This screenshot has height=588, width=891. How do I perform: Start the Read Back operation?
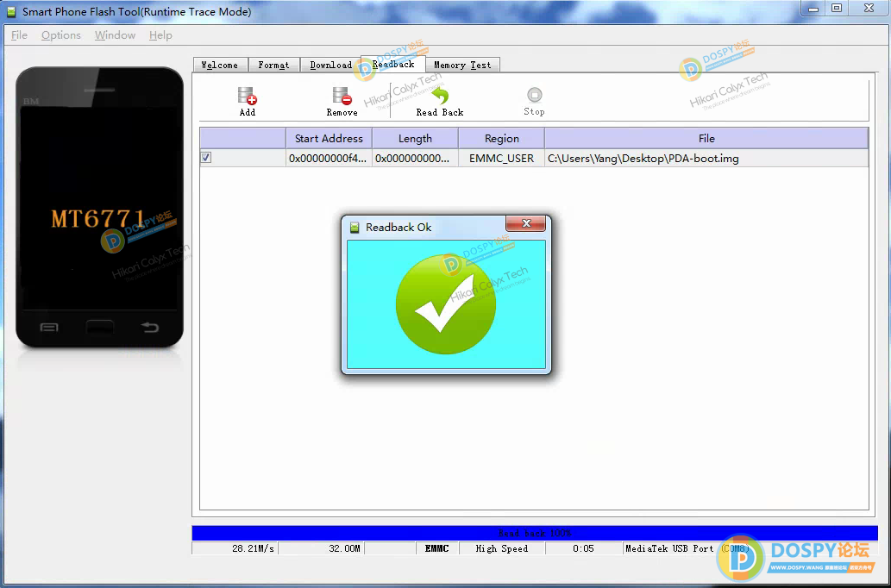440,97
